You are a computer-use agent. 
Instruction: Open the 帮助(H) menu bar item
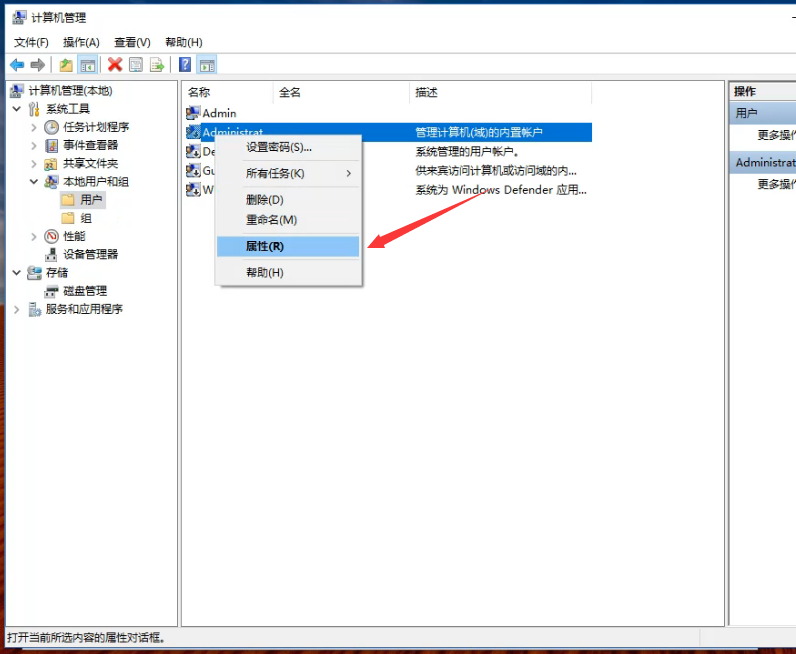pos(184,42)
